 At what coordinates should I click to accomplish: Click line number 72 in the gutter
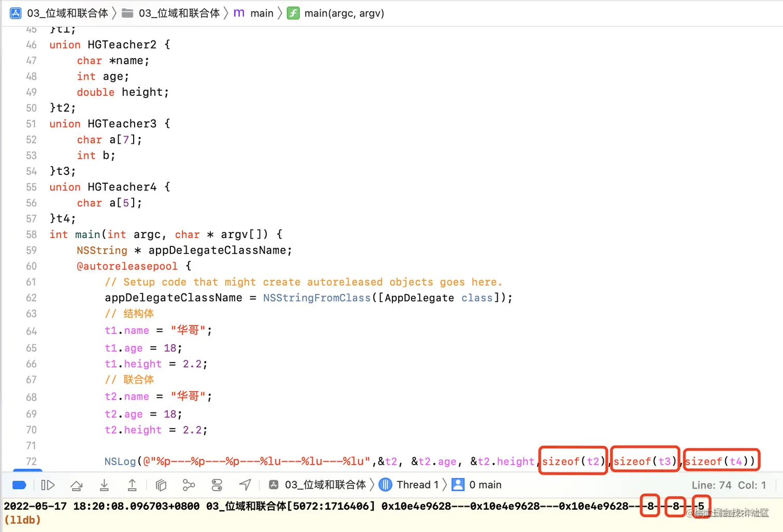pos(32,461)
